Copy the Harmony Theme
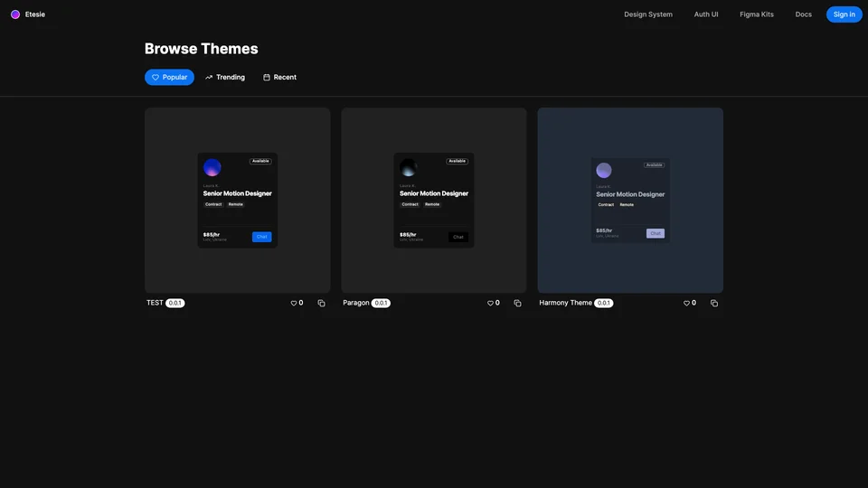Screen dimensions: 868x488 coord(714,304)
